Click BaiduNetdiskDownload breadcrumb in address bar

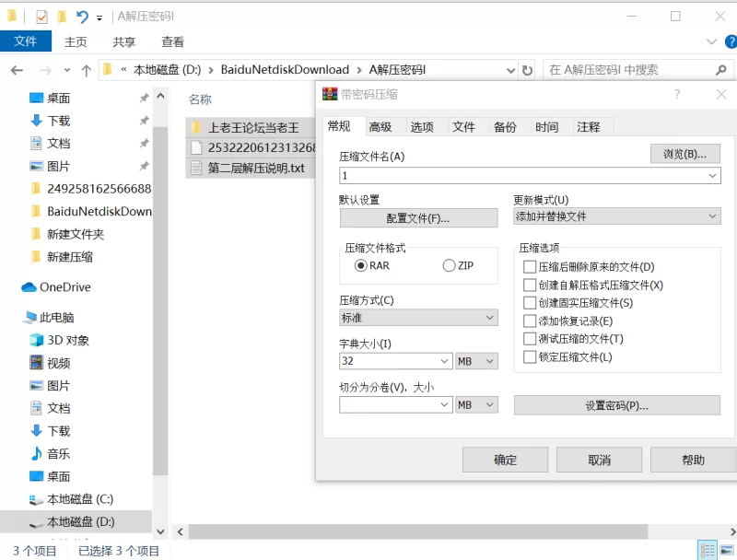point(285,70)
